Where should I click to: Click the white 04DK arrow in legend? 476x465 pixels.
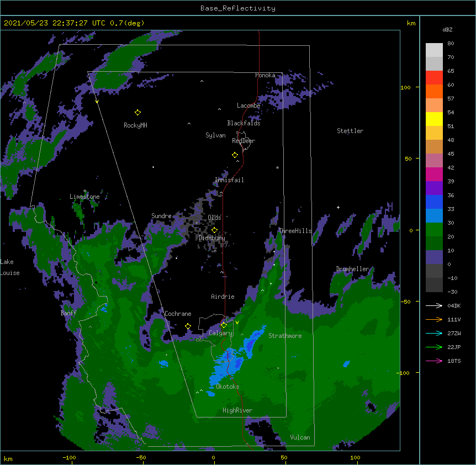tap(434, 305)
